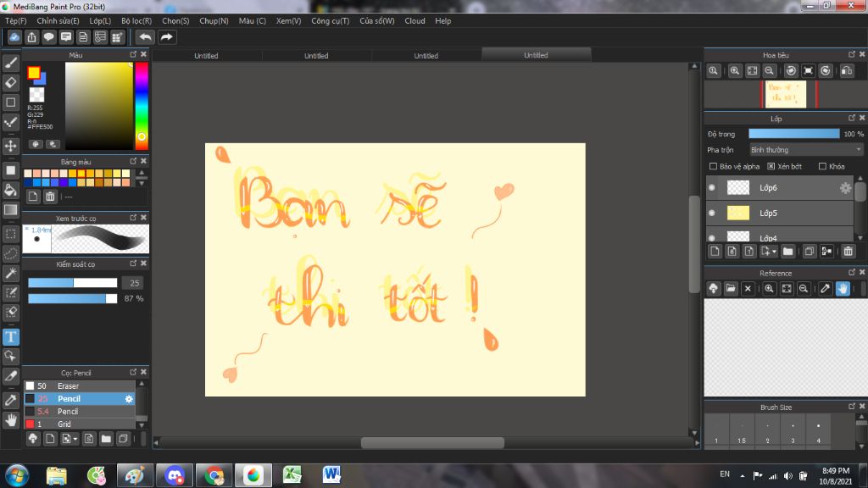Toggle the Bảo vệ alpha checkbox

click(713, 166)
